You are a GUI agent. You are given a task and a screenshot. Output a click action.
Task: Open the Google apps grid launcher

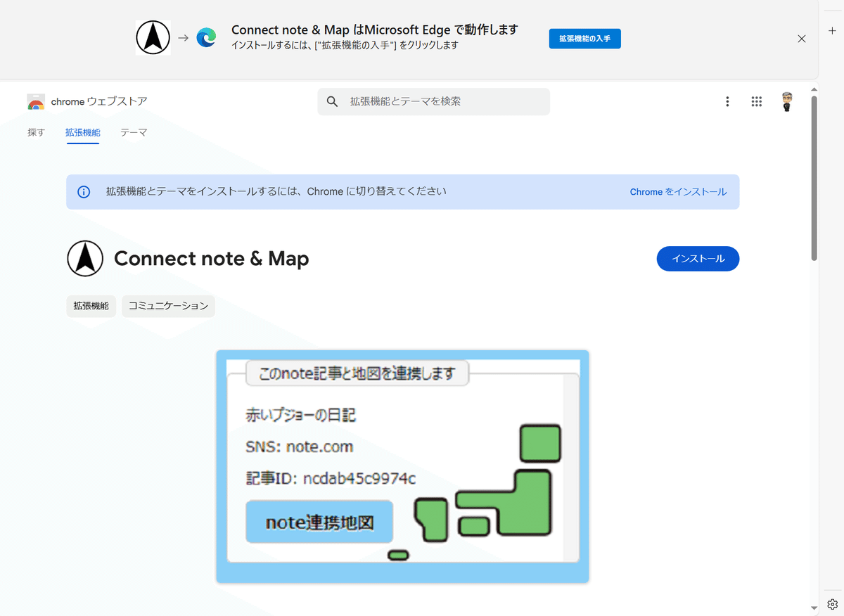[757, 101]
